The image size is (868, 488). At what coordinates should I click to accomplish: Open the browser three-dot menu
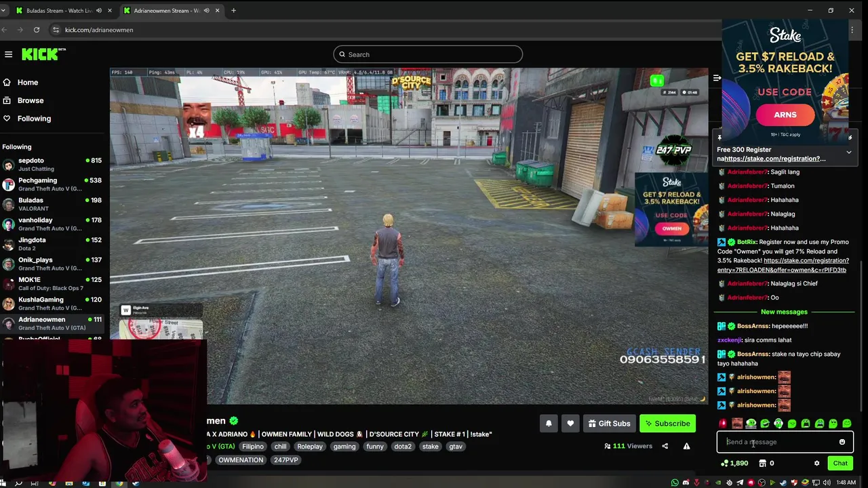pyautogui.click(x=852, y=30)
